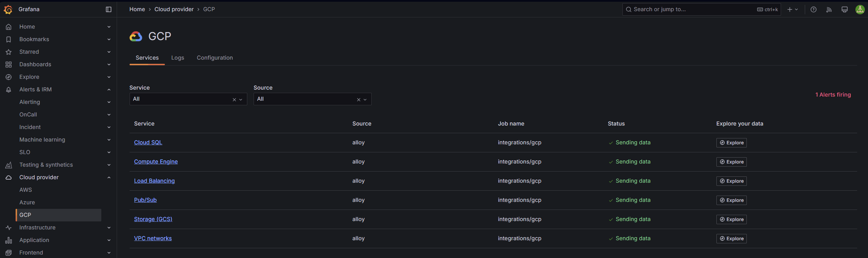Click the Bookmarks icon in the sidebar
868x258 pixels.
coord(9,39)
